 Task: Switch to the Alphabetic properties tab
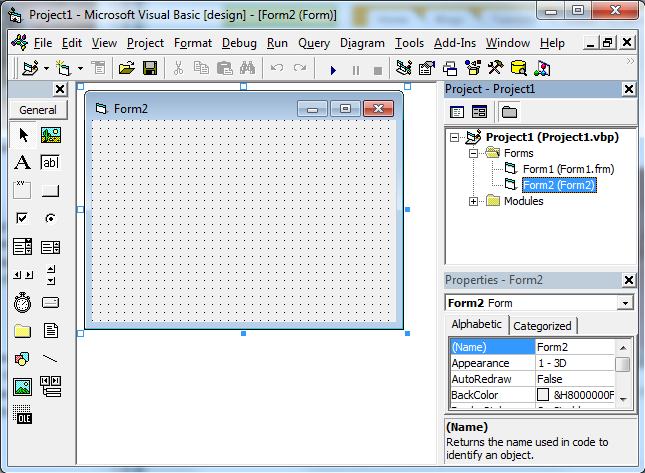click(x=476, y=324)
